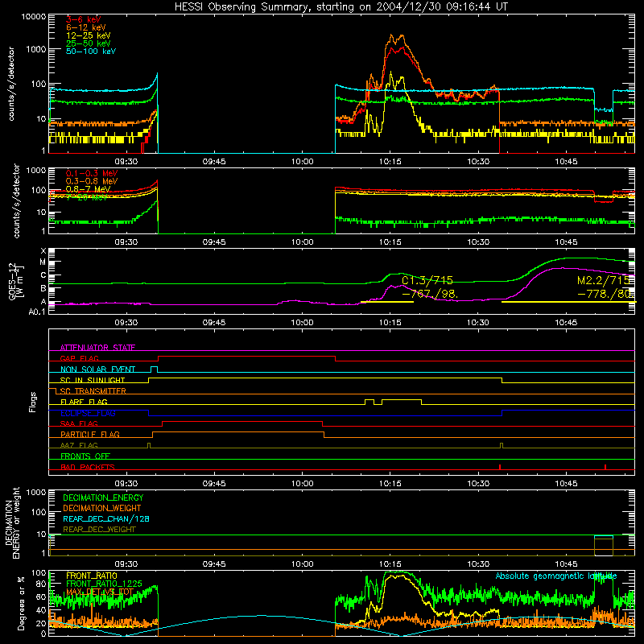Select the 10:15 tick under the Flags panel

(x=390, y=484)
